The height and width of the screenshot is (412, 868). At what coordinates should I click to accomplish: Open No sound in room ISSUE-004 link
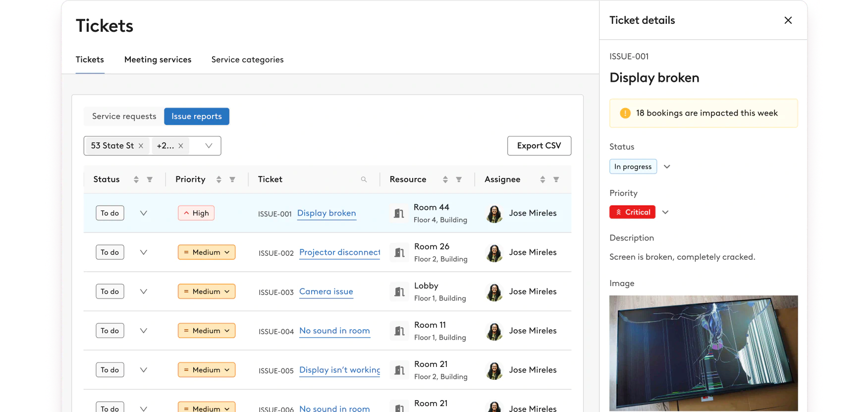pyautogui.click(x=334, y=331)
